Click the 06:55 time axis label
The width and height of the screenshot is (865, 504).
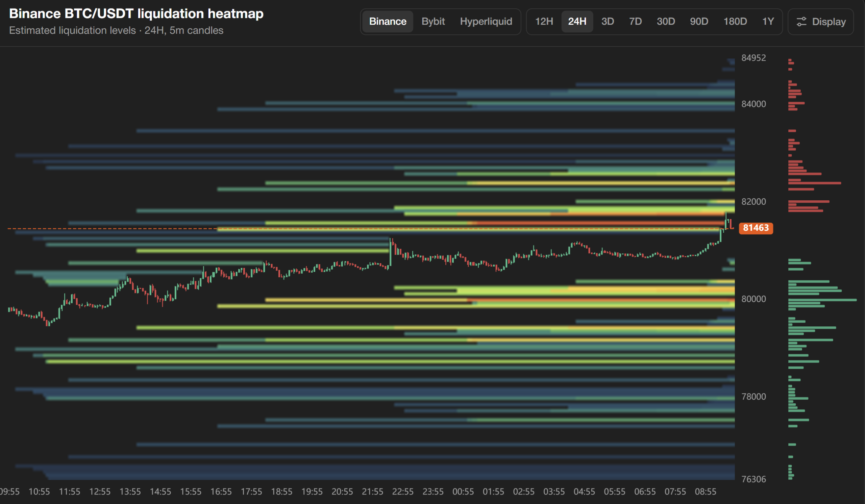(645, 492)
